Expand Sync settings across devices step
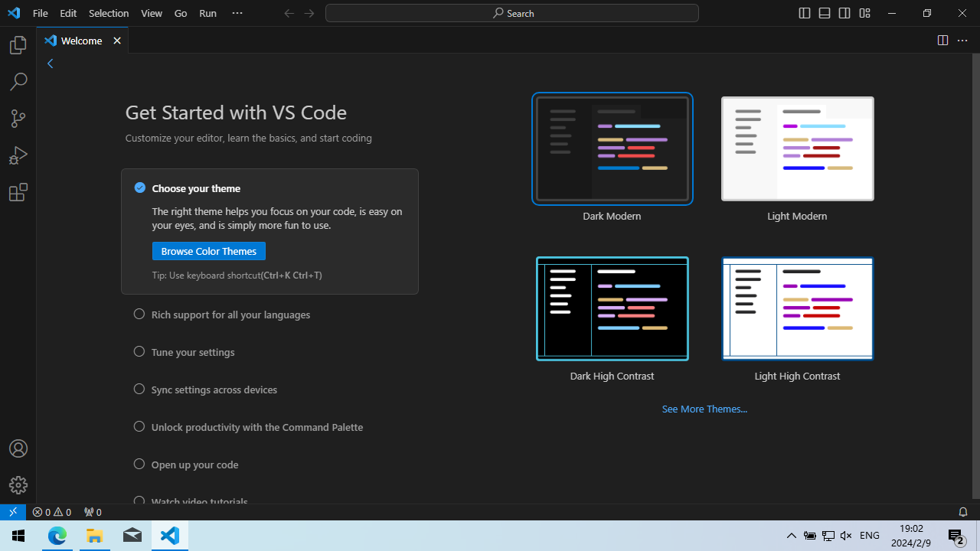This screenshot has height=551, width=980. click(214, 390)
